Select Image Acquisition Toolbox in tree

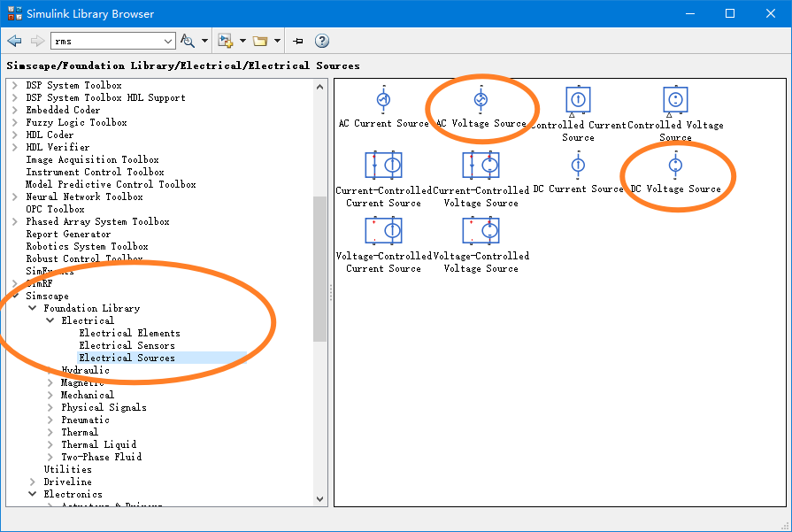tap(92, 159)
